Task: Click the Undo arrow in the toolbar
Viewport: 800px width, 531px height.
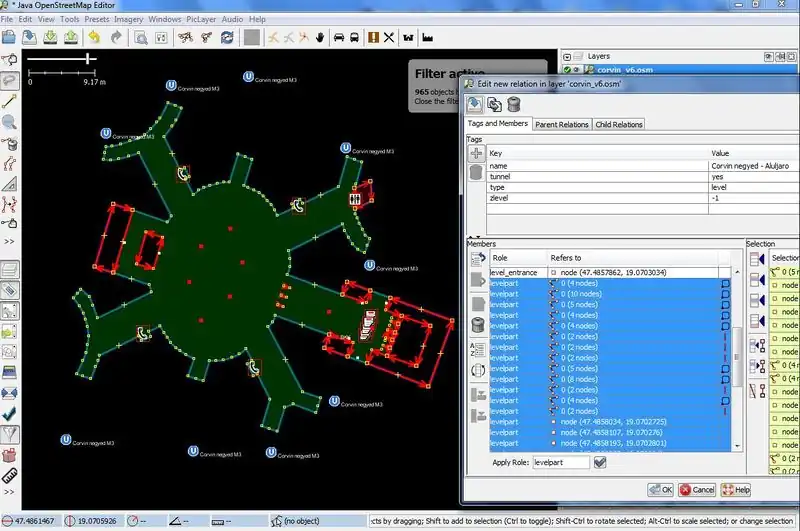Action: pos(94,38)
